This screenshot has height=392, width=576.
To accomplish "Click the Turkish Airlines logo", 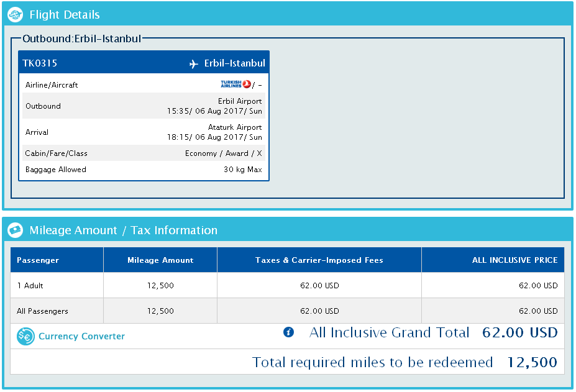I will [x=235, y=84].
